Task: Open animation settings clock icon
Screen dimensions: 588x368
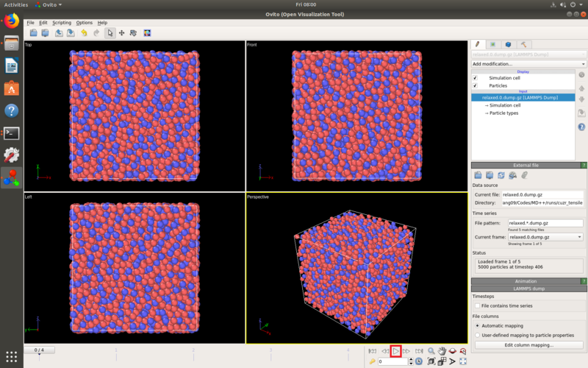Action: 419,361
